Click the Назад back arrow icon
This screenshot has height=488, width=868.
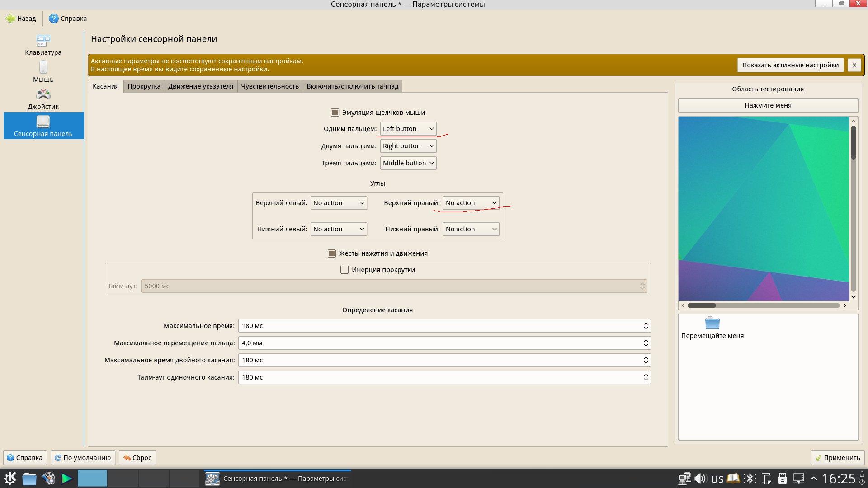pos(10,19)
